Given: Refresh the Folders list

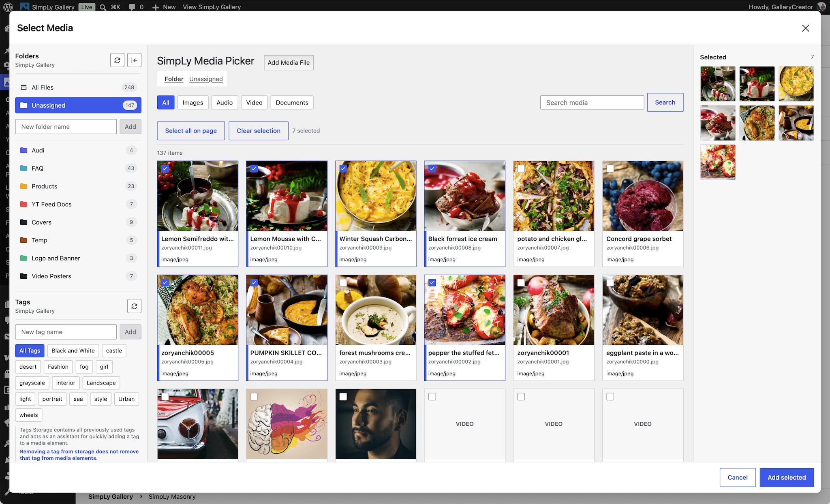Looking at the screenshot, I should coord(117,60).
